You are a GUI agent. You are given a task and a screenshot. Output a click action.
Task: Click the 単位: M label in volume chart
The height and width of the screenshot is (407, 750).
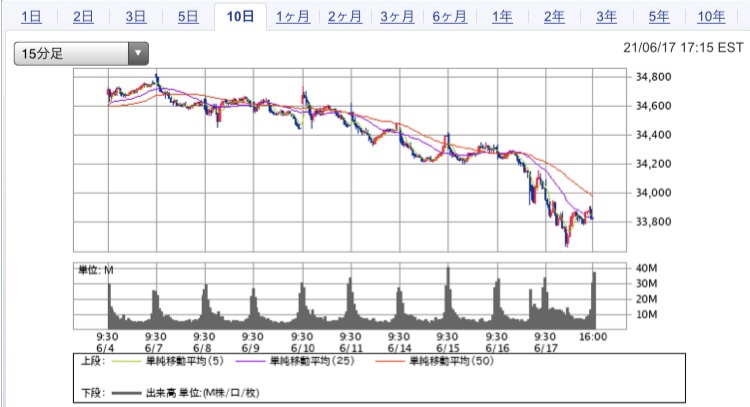[96, 270]
